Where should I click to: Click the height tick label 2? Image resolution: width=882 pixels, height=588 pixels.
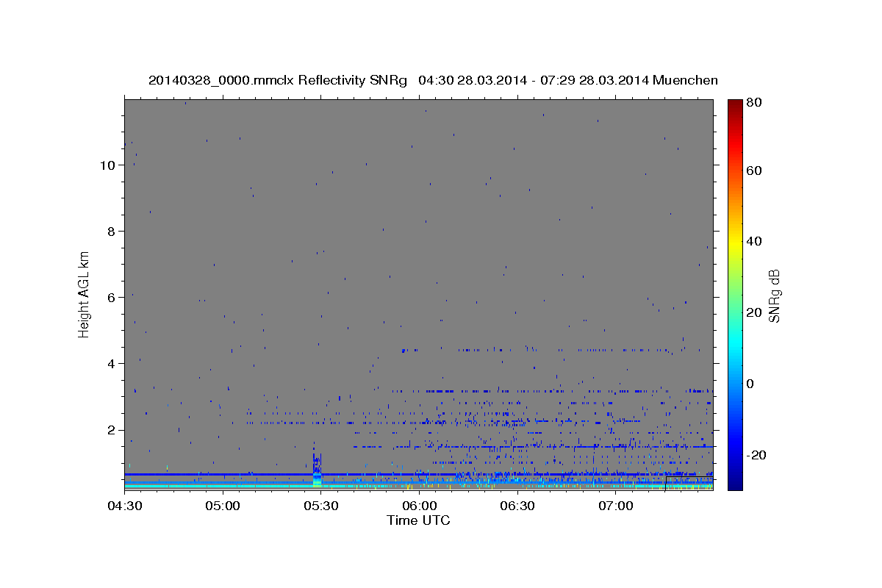click(x=111, y=430)
